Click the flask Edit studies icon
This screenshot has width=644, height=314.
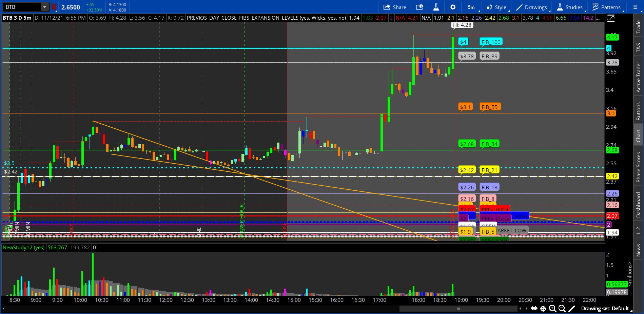tap(436, 7)
